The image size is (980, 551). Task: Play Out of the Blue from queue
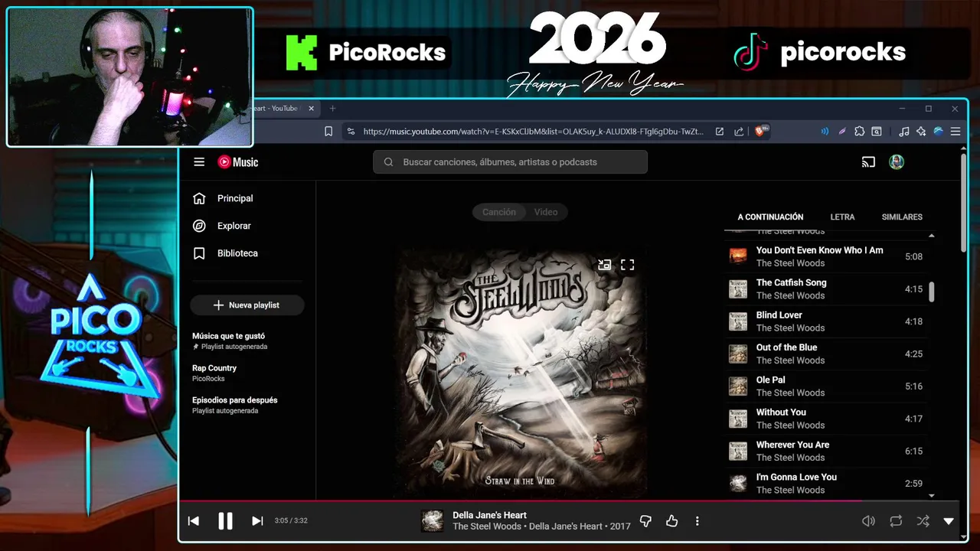coord(825,354)
